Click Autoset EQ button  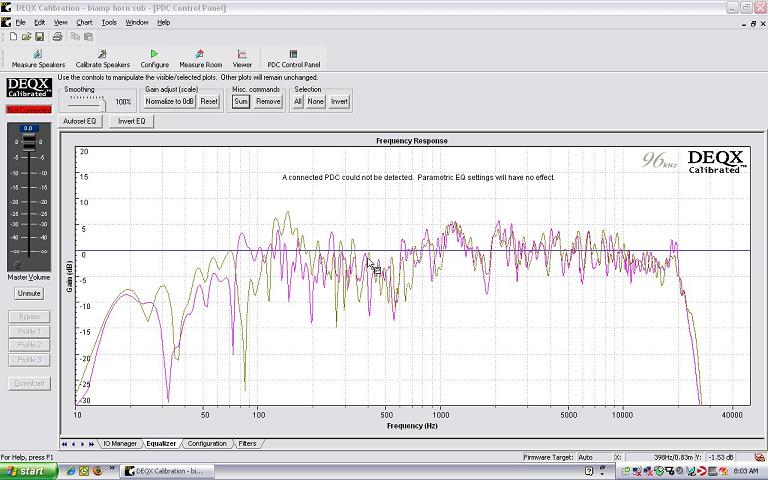(x=80, y=121)
